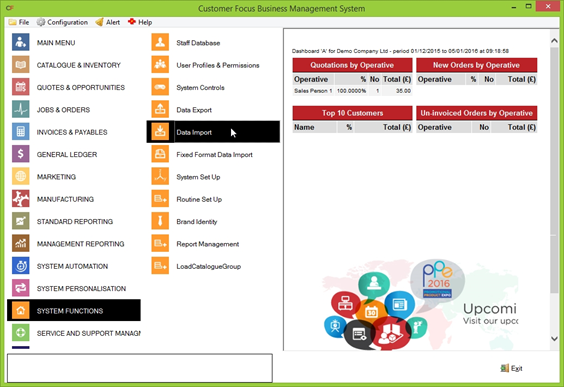Open the Service and Support icon
The image size is (564, 387).
pos(21,333)
